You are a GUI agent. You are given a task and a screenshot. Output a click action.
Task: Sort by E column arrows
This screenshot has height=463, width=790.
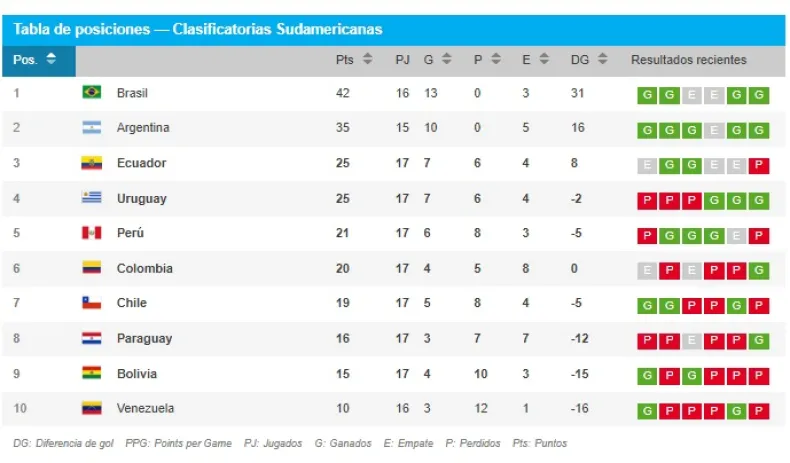(x=544, y=58)
